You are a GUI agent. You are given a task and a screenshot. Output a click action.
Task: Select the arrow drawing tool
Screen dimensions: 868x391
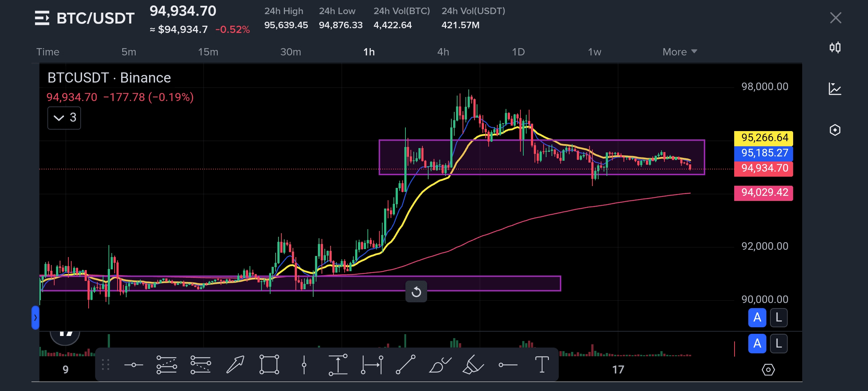click(x=235, y=365)
